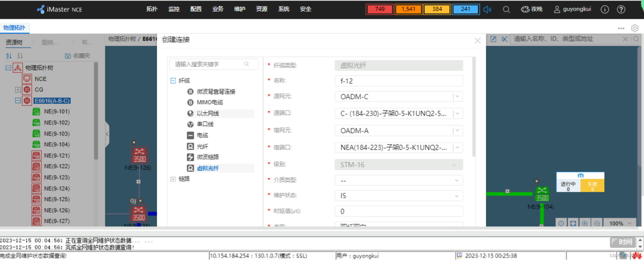This screenshot has width=644, height=260.
Task: Select the 物理拓扑 tab
Action: click(x=15, y=28)
